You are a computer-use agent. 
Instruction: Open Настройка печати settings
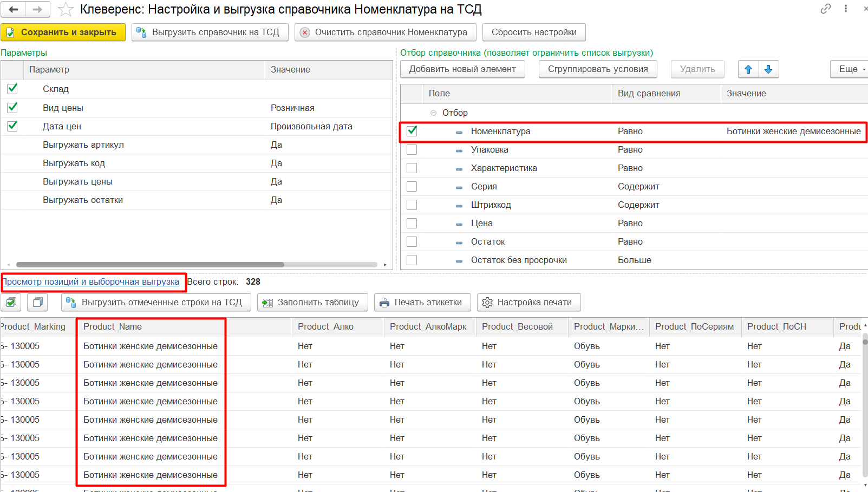point(528,302)
